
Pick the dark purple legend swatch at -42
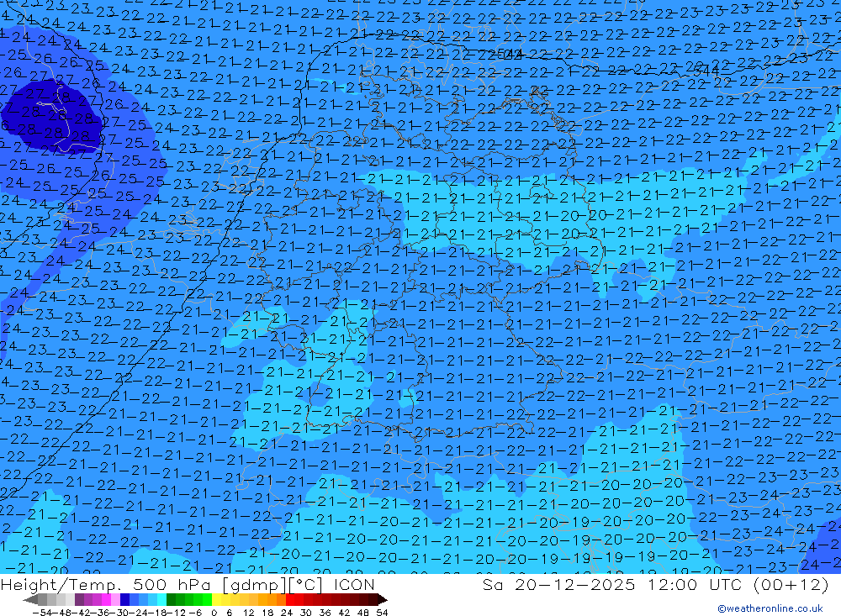(x=79, y=599)
